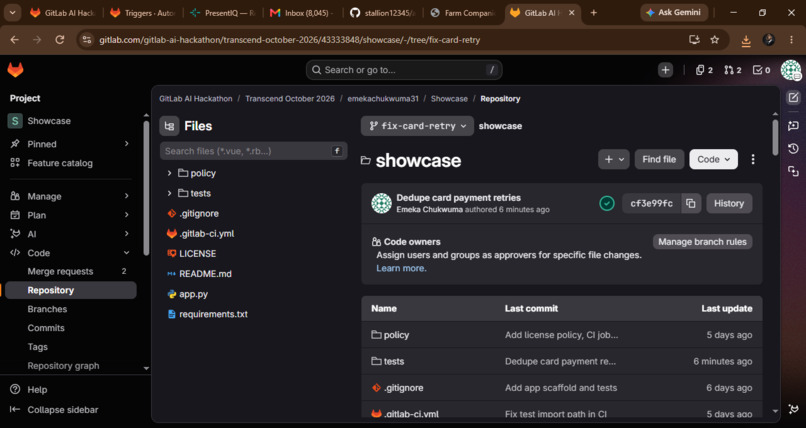Open the Code dropdown button
Image resolution: width=806 pixels, height=428 pixels.
[713, 159]
